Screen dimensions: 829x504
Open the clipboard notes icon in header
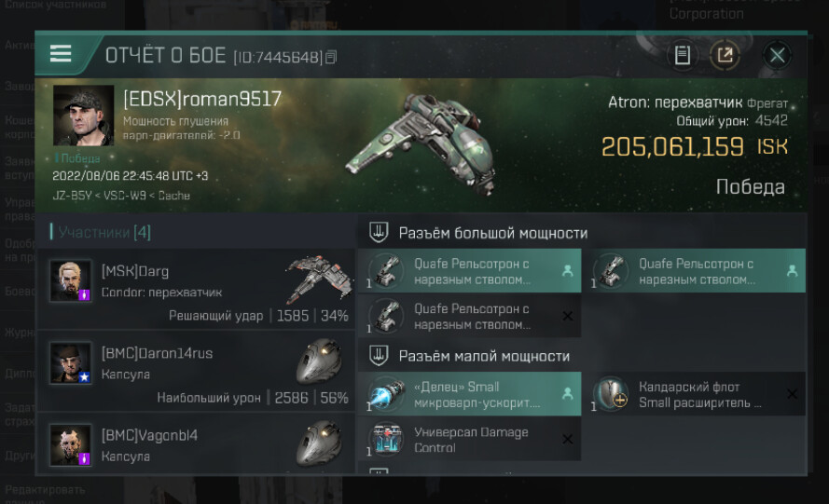(x=682, y=54)
